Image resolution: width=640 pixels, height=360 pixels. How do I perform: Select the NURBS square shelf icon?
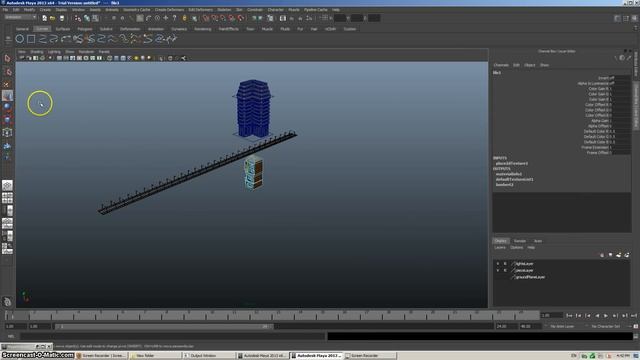tap(31, 39)
